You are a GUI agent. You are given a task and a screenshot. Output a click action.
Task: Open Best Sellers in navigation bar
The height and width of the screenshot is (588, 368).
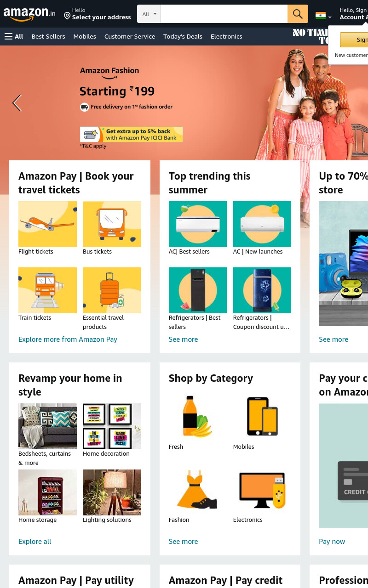pyautogui.click(x=48, y=36)
